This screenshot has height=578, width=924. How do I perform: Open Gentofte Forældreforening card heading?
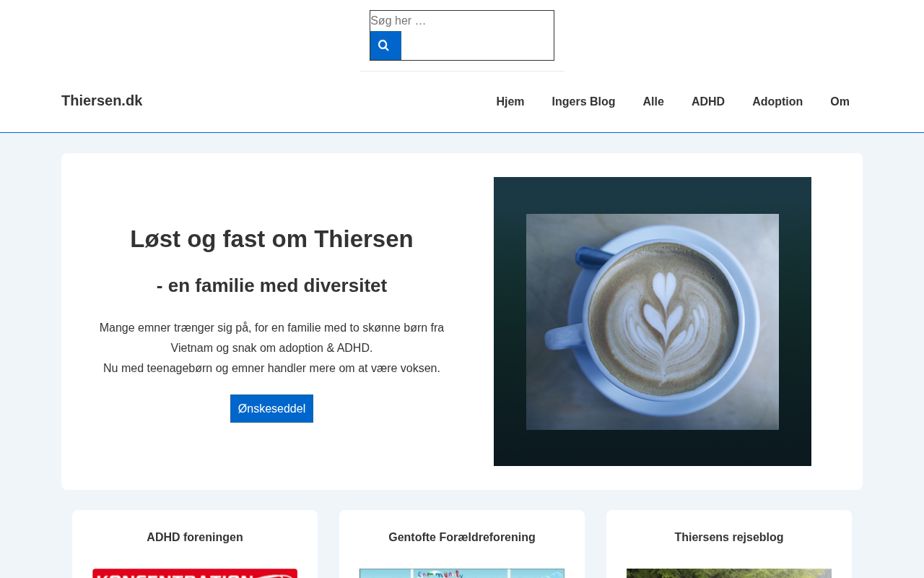pos(462,538)
